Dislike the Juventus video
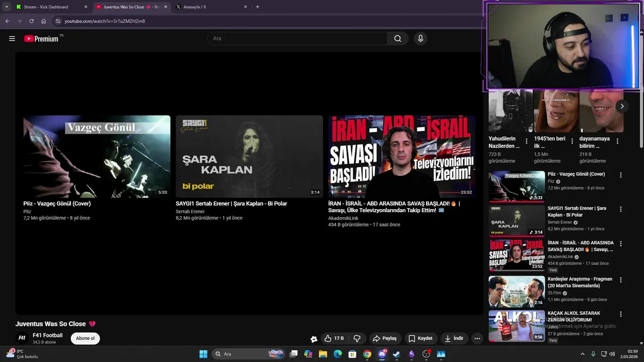Screen dimensions: 644x362 357,338
